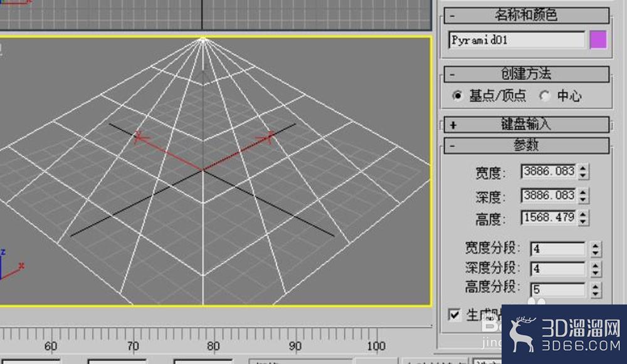
Task: Click the 宽度分段 value field
Action: (558, 249)
